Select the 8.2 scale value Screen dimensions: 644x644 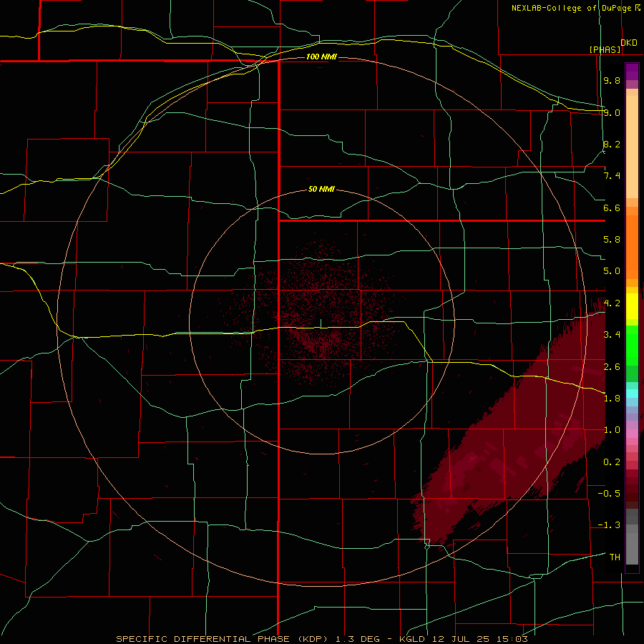tap(612, 144)
